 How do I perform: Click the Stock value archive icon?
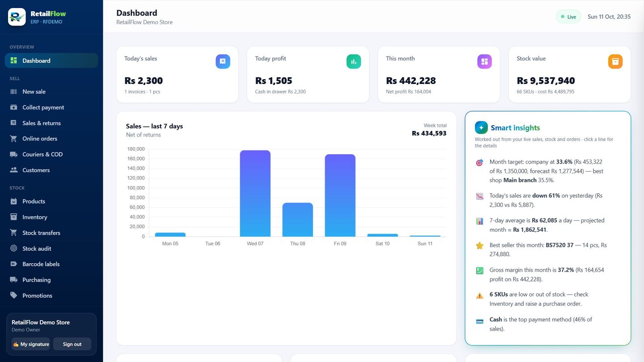click(615, 62)
